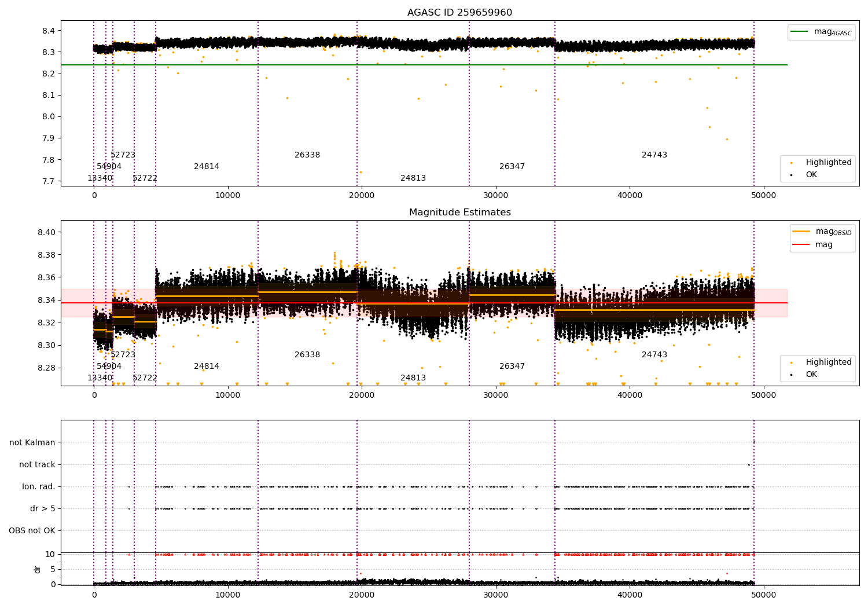Click obsid label 52723 in the top plot
Screen dimensions: 868x608
pyautogui.click(x=123, y=155)
